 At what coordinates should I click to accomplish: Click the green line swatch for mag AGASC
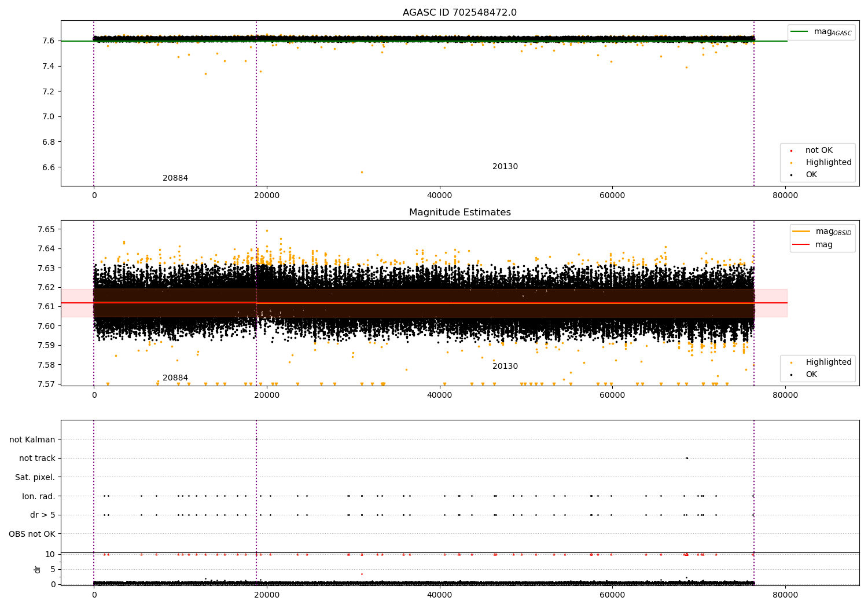pyautogui.click(x=799, y=32)
